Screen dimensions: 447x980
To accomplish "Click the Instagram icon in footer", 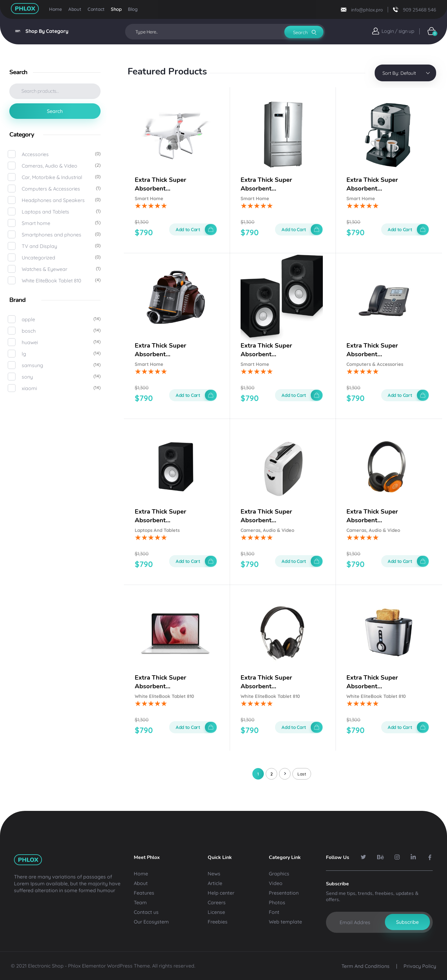I will [x=397, y=857].
